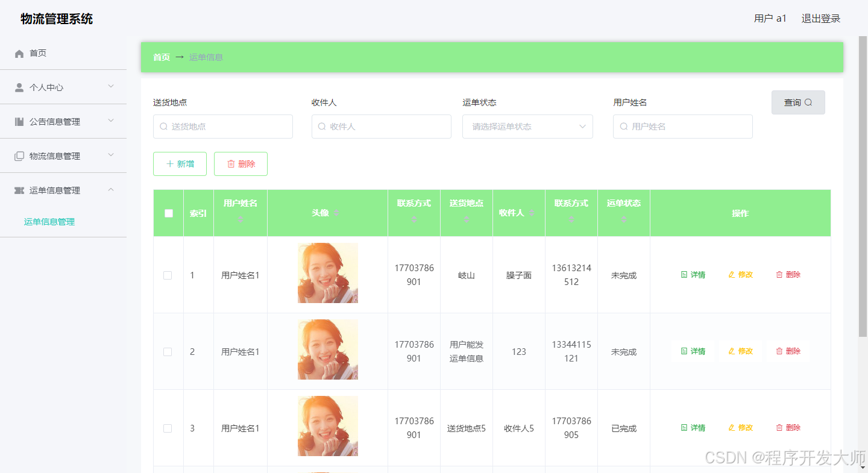
Task: Open 公告信息管理 sidebar menu
Action: pos(63,122)
